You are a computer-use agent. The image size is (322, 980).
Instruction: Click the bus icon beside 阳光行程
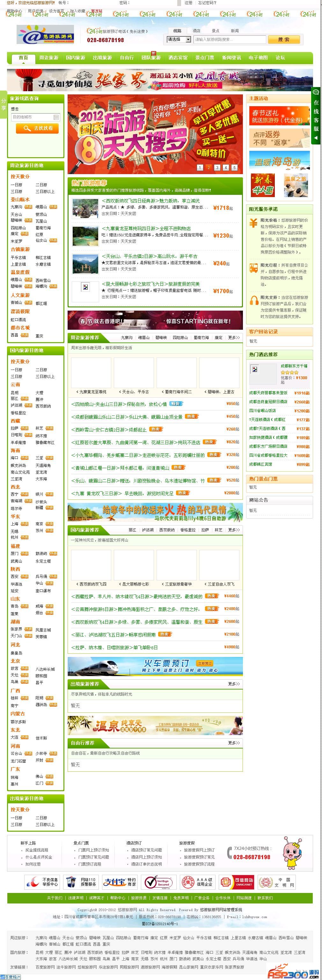[x=253, y=268]
